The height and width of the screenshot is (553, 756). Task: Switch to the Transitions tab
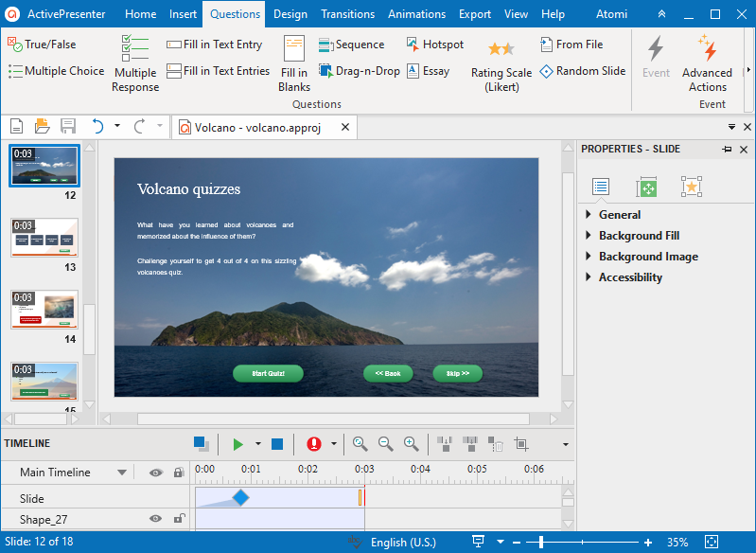[x=347, y=14]
